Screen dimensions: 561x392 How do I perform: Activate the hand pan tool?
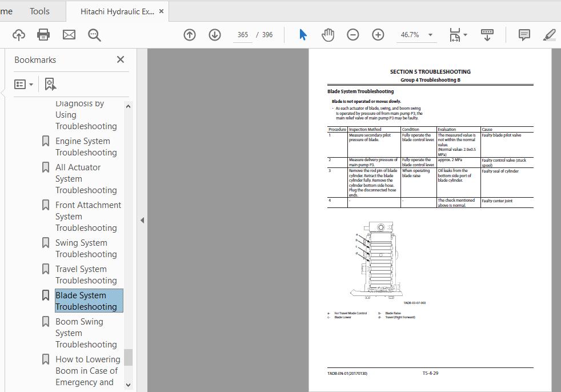pos(328,35)
